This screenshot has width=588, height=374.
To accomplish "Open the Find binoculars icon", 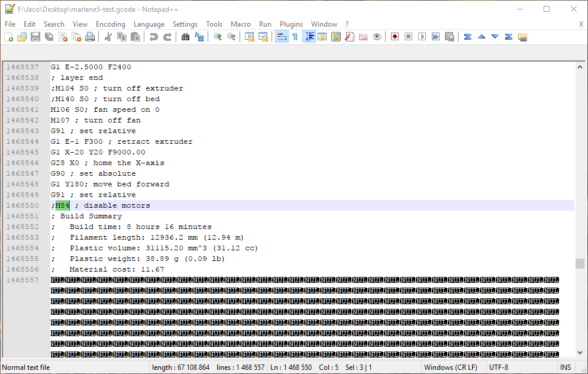I will [185, 37].
